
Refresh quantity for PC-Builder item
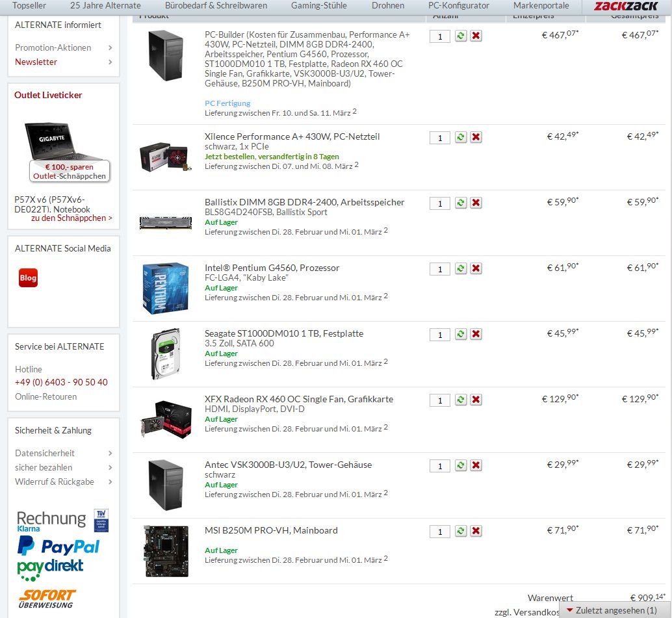[x=461, y=36]
